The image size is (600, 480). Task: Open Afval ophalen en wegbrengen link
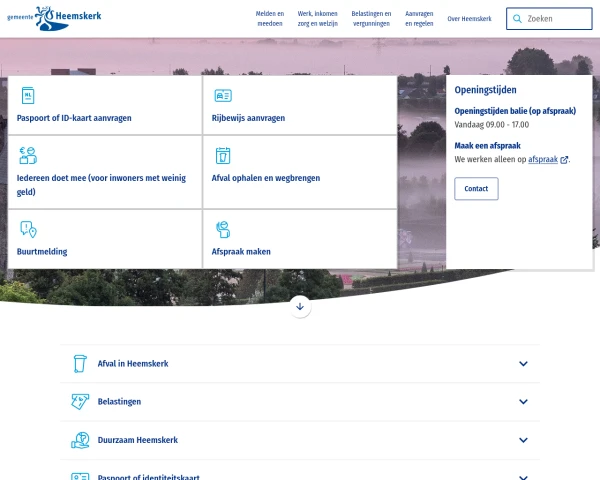tap(266, 178)
